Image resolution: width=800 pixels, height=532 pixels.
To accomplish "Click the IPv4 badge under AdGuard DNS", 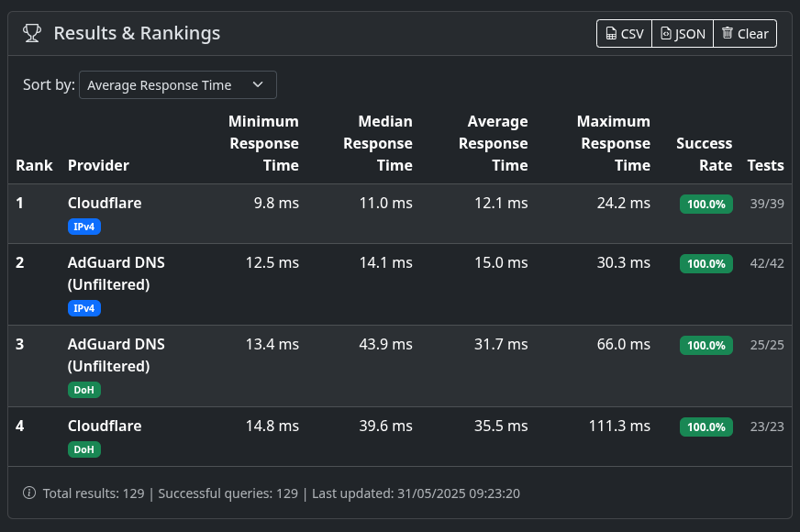I will (x=84, y=308).
